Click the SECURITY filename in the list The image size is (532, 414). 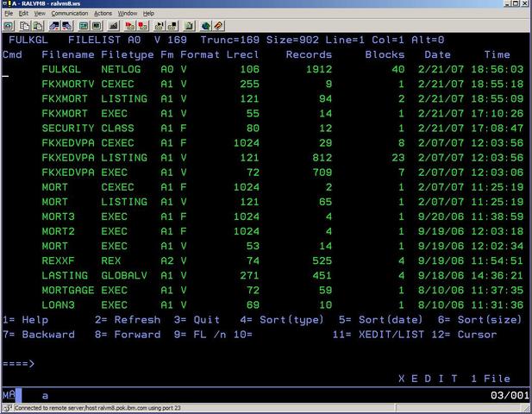pyautogui.click(x=68, y=129)
